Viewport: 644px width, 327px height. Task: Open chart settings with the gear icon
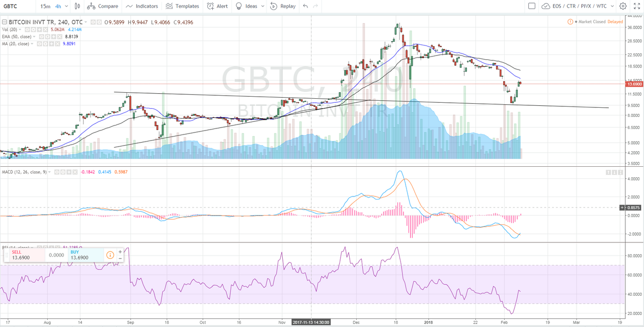[623, 6]
